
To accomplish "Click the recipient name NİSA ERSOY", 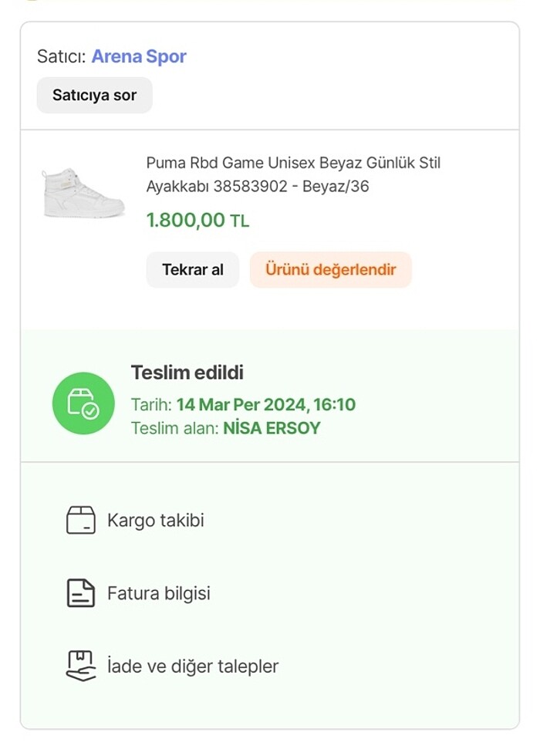I will pos(272,428).
